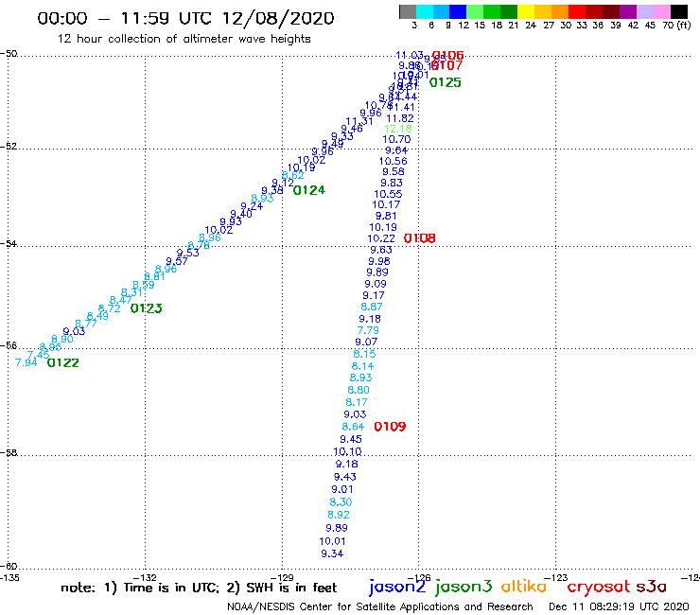The image size is (700, 615).
Task: Select the 8.30 light blue reading
Action: pos(341,502)
